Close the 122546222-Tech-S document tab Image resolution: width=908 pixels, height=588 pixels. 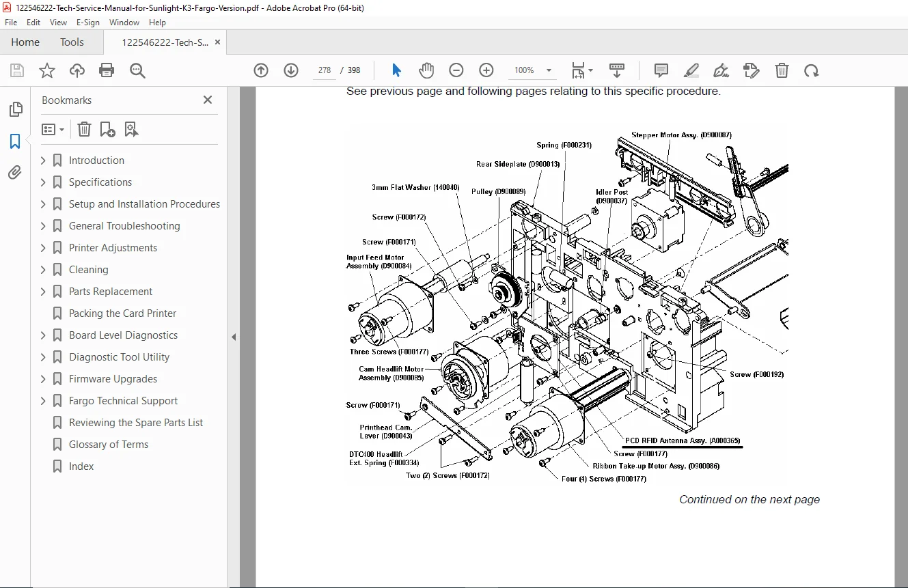click(217, 42)
